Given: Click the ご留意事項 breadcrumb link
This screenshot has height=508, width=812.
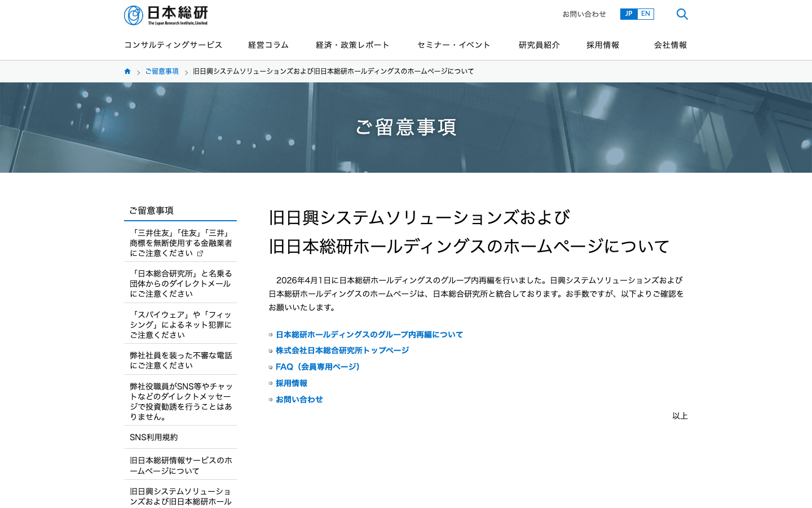Looking at the screenshot, I should [x=162, y=71].
